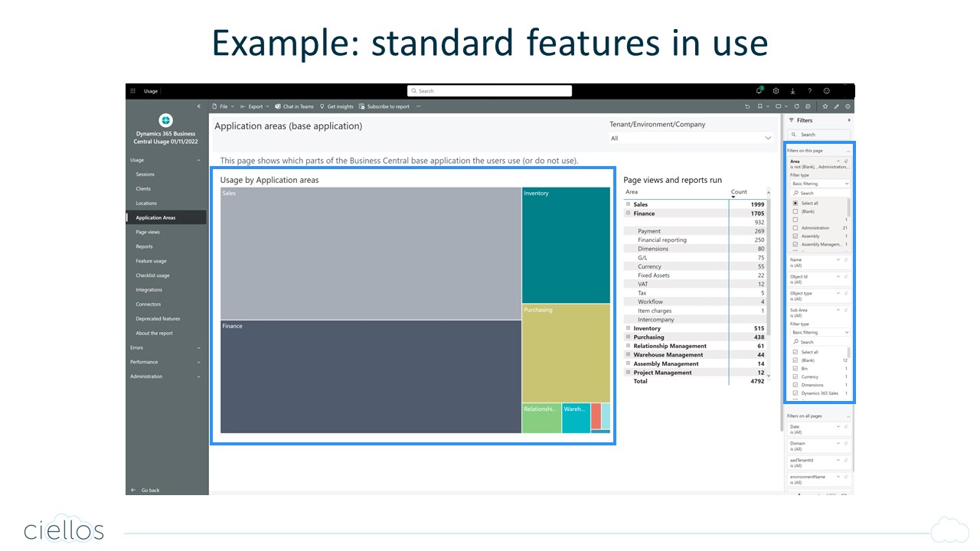Click the top Search box
This screenshot has width=980, height=551.
pos(489,91)
